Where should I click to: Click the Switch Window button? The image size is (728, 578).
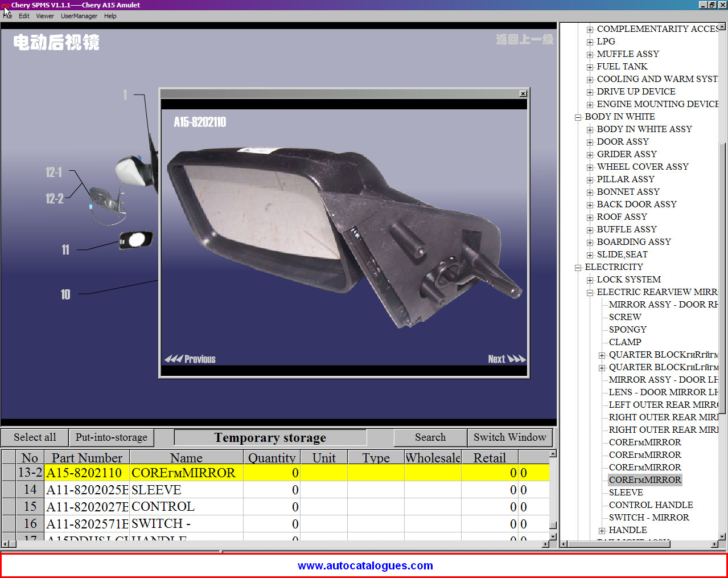(509, 437)
